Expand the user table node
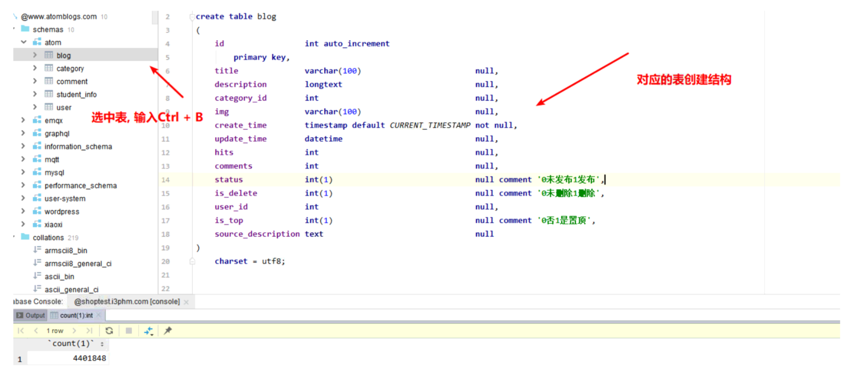The width and height of the screenshot is (868, 385). coord(35,107)
